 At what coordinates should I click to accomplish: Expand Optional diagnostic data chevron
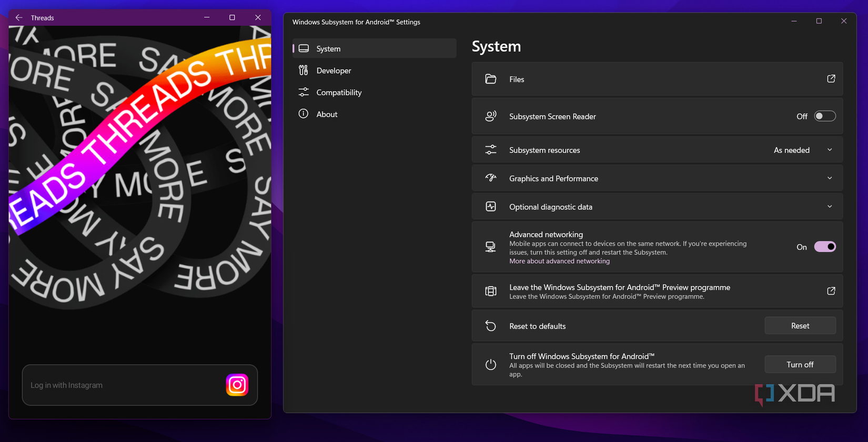coord(830,207)
